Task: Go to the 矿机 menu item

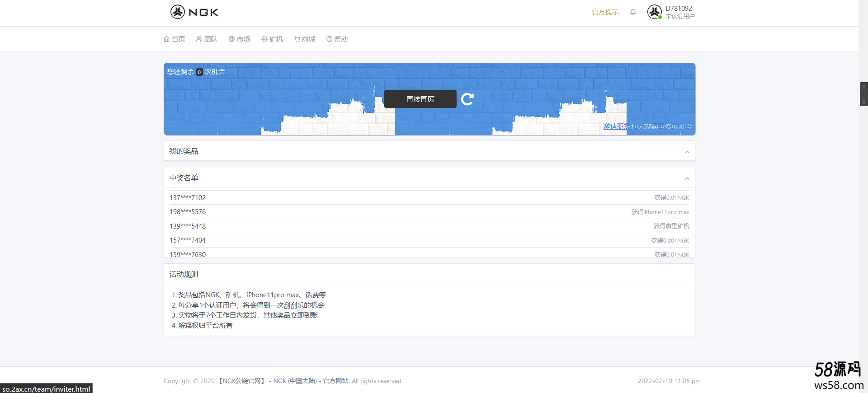Action: pyautogui.click(x=272, y=39)
